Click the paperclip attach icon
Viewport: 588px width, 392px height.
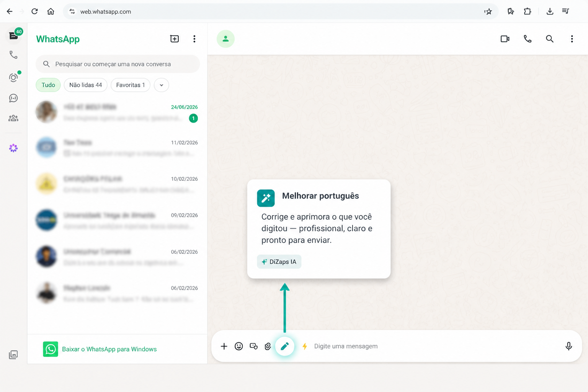point(268,346)
